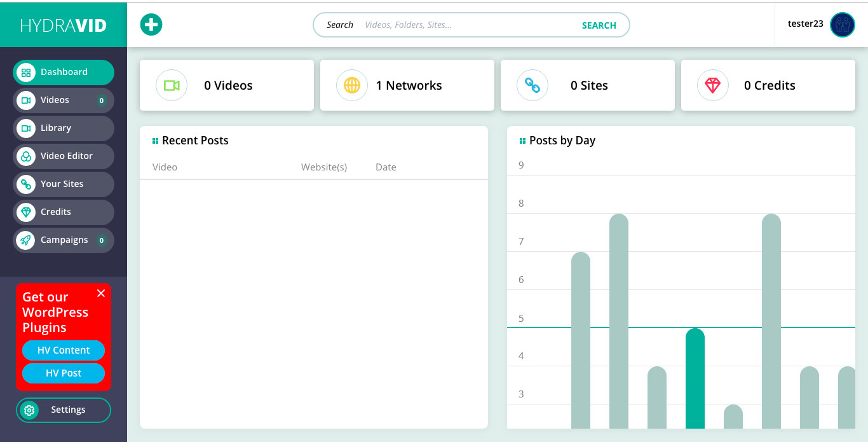Click the Your Sites chain icon
The height and width of the screenshot is (442, 868).
26,184
